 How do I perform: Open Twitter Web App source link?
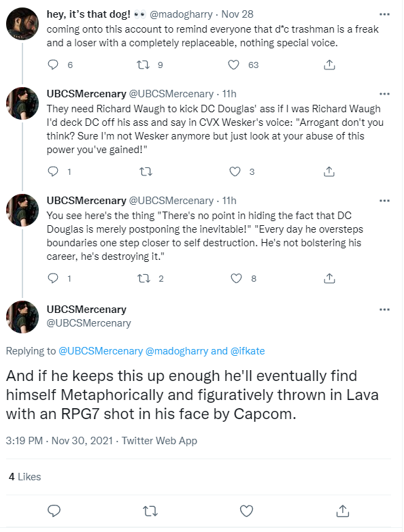click(x=159, y=440)
